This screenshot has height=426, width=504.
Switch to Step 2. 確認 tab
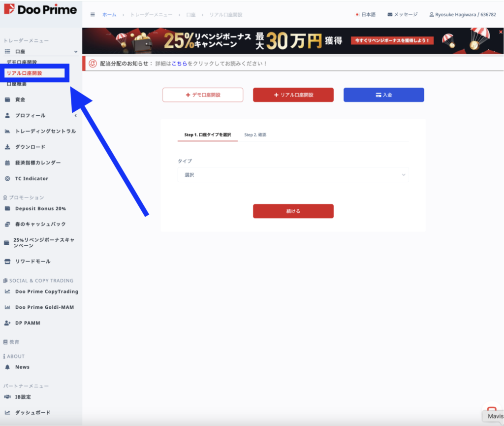click(x=255, y=135)
